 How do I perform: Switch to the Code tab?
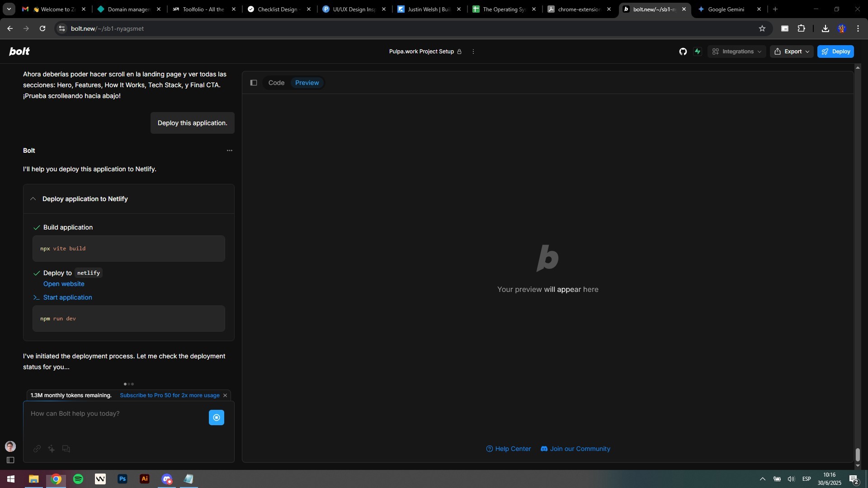(276, 83)
